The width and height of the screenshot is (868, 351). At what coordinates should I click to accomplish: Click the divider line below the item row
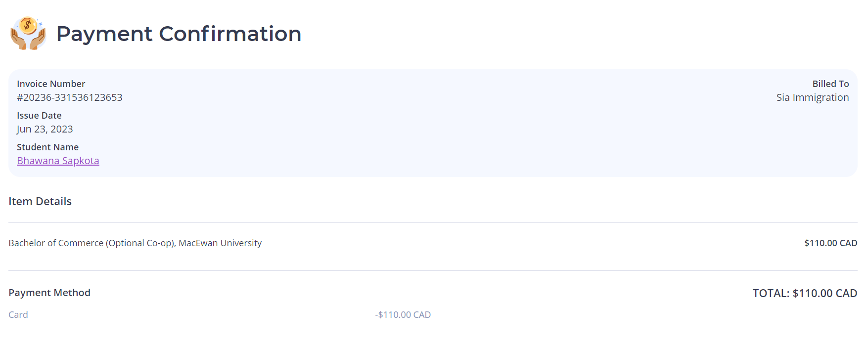[433, 270]
